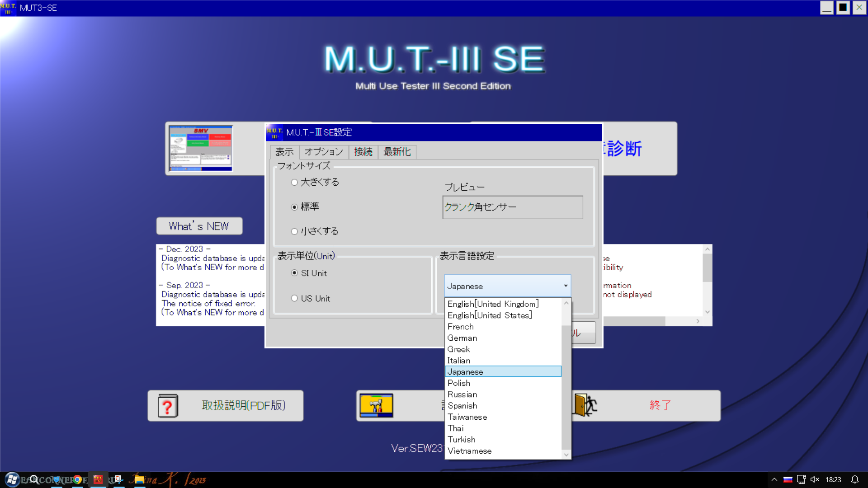This screenshot has width=868, height=488.
Task: Choose Vietnamese from language list
Action: click(503, 450)
